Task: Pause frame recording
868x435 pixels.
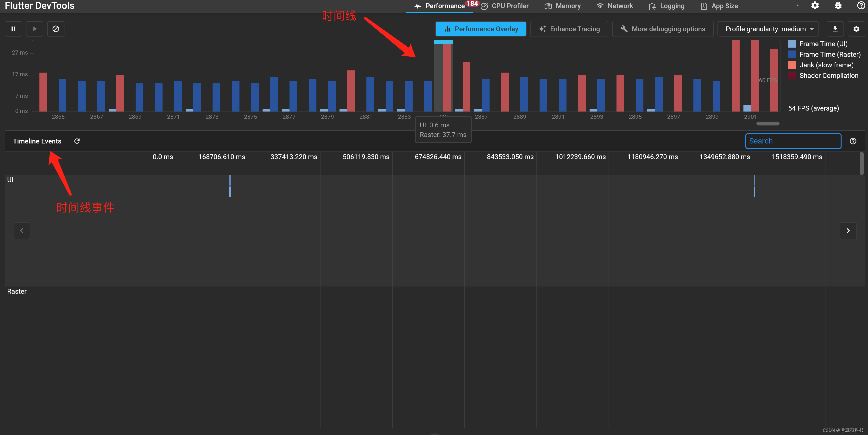Action: coord(13,29)
